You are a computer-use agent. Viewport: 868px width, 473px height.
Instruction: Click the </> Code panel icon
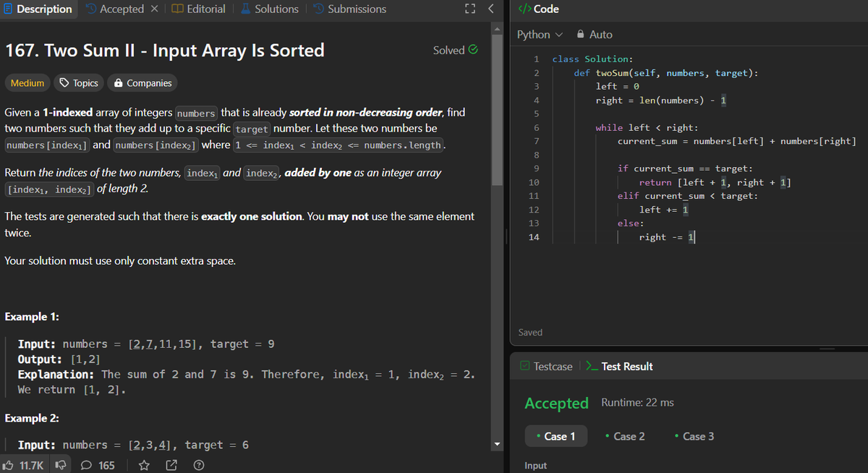pyautogui.click(x=526, y=9)
